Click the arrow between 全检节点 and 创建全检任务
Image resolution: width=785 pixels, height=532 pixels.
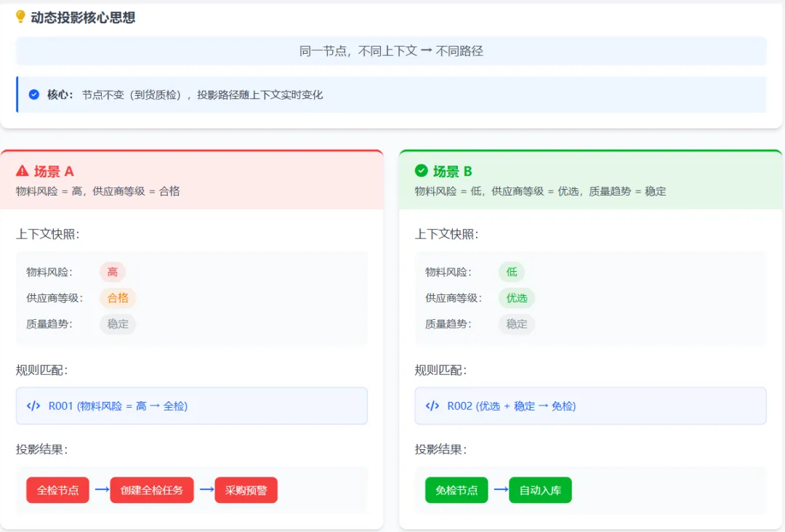[x=102, y=489]
